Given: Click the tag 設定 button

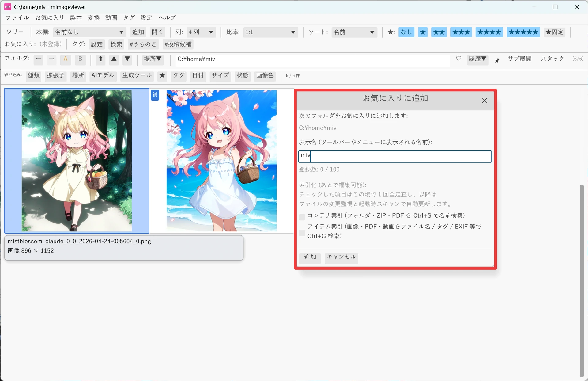Looking at the screenshot, I should [97, 44].
